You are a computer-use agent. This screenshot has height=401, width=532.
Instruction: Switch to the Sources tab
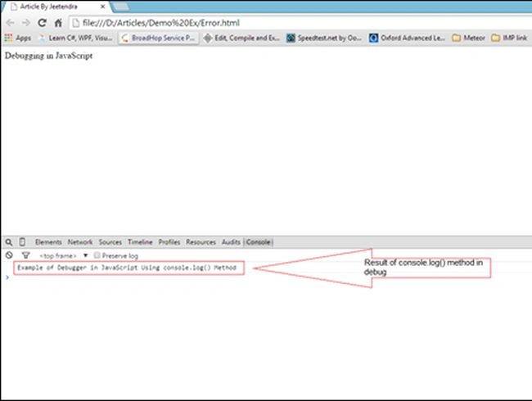110,242
